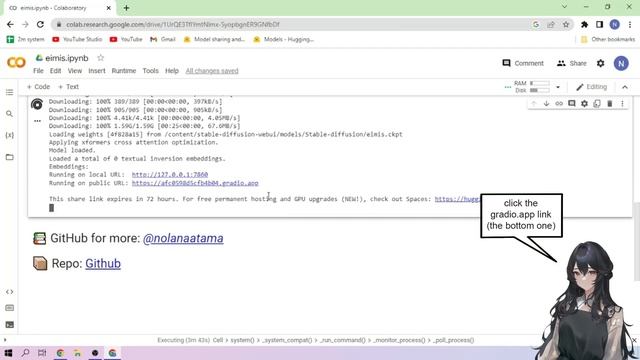
Task: Open a new browser tab
Action: [126, 8]
